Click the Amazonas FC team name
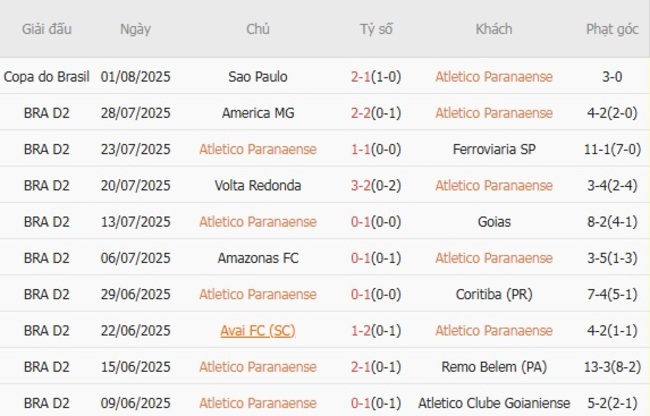This screenshot has height=416, width=650. point(258,258)
